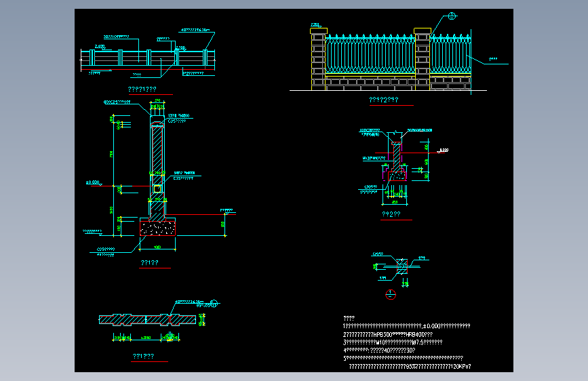Select the yellow square in the left wall section

tap(157, 189)
